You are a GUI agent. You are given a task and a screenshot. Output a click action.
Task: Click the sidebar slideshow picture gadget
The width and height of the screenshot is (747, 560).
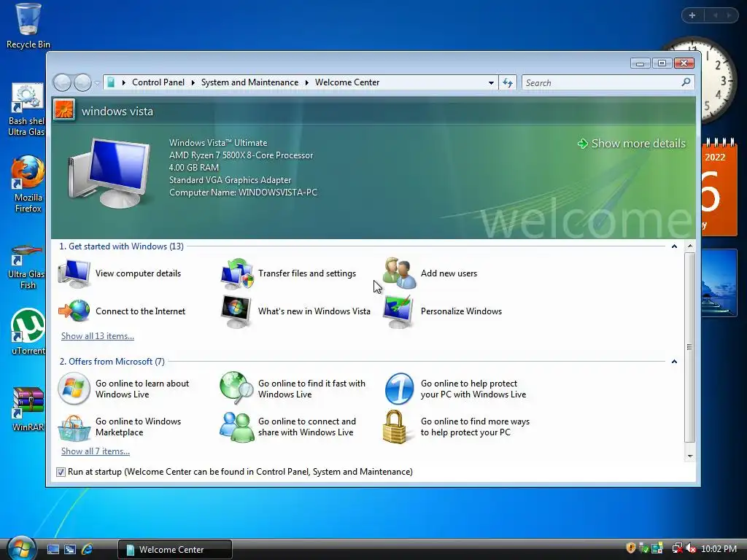(719, 283)
